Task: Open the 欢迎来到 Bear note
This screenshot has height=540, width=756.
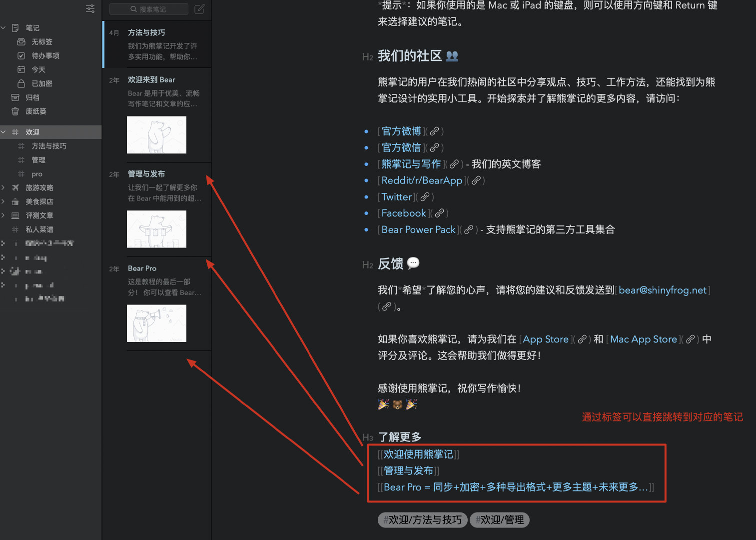Action: tap(157, 115)
